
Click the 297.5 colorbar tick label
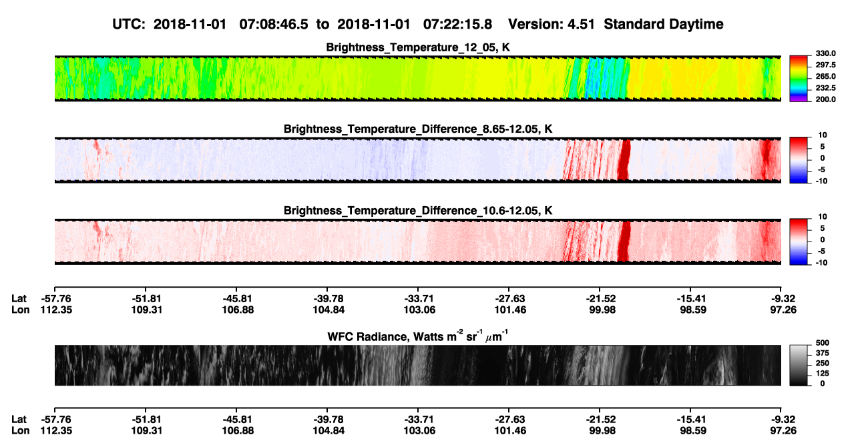click(x=825, y=65)
